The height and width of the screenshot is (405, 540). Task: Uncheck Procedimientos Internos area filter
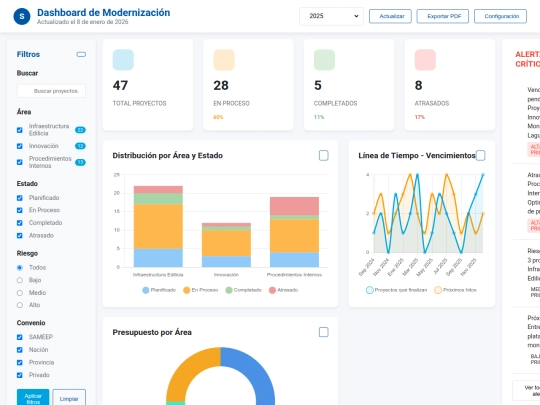click(20, 162)
